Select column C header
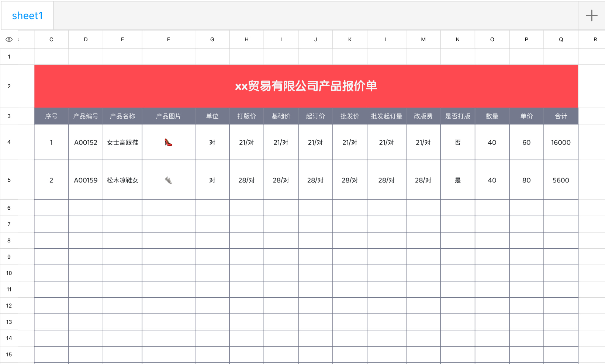 click(x=51, y=39)
